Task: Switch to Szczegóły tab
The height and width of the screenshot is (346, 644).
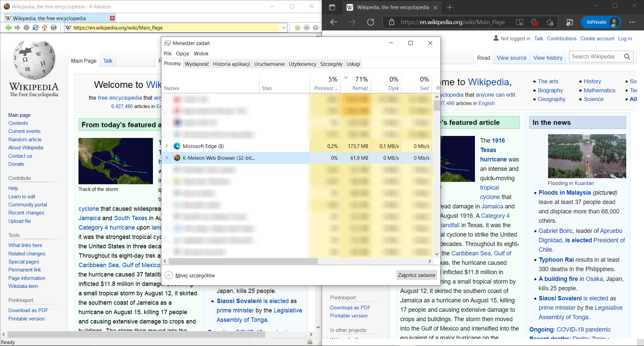Action: (x=331, y=64)
